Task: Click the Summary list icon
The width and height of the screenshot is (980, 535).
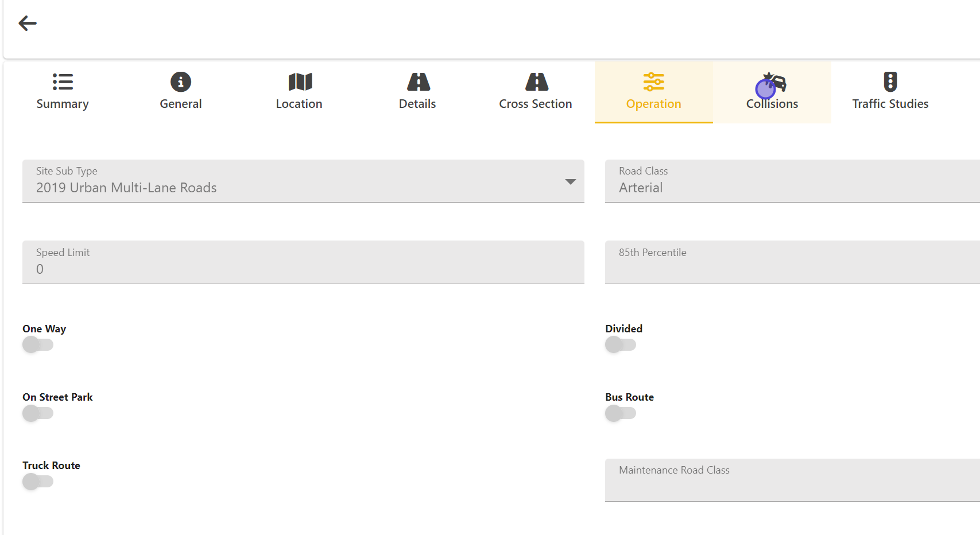Action: [63, 82]
